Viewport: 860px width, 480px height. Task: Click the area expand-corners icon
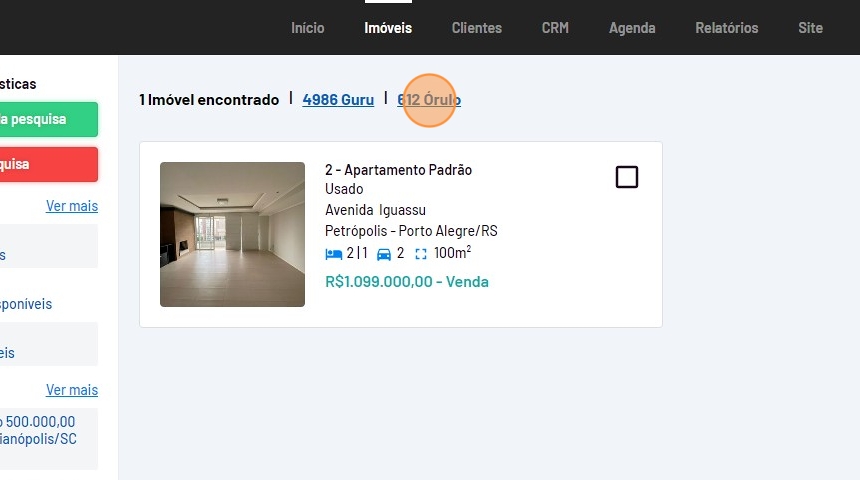point(421,254)
